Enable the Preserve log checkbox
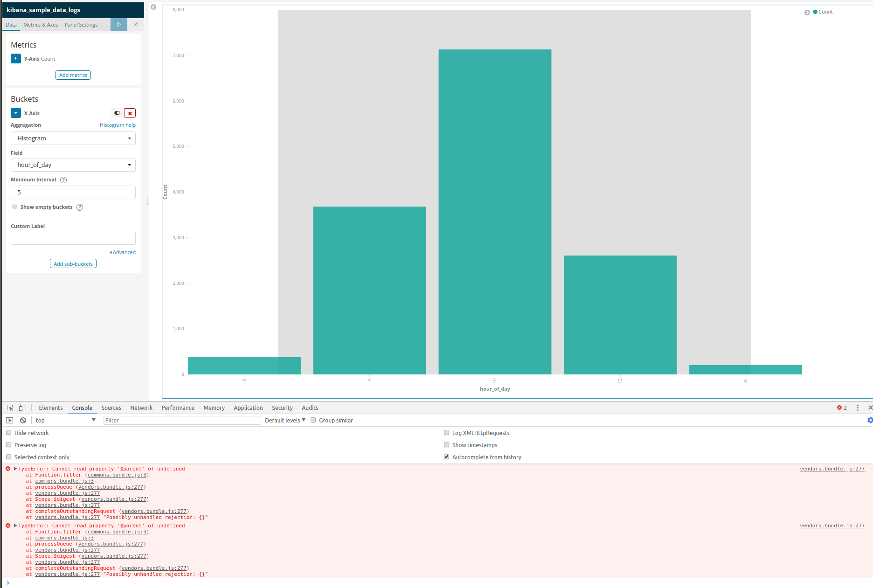The height and width of the screenshot is (588, 873). point(8,444)
